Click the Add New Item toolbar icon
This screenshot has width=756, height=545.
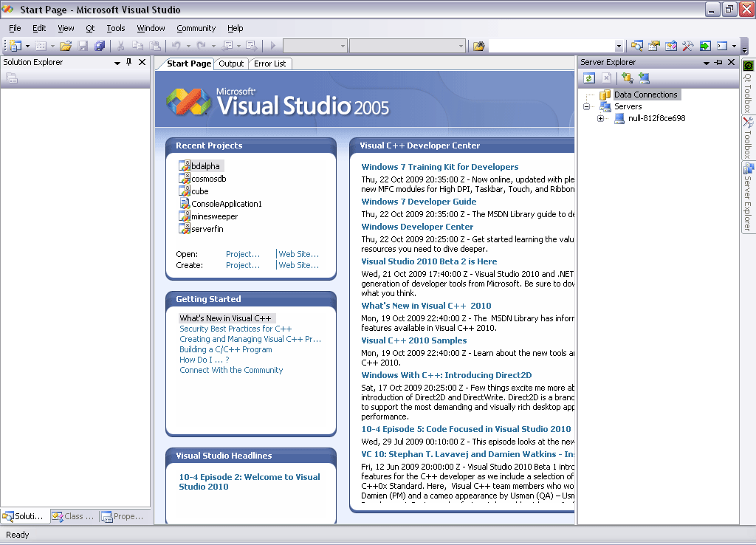coord(41,46)
